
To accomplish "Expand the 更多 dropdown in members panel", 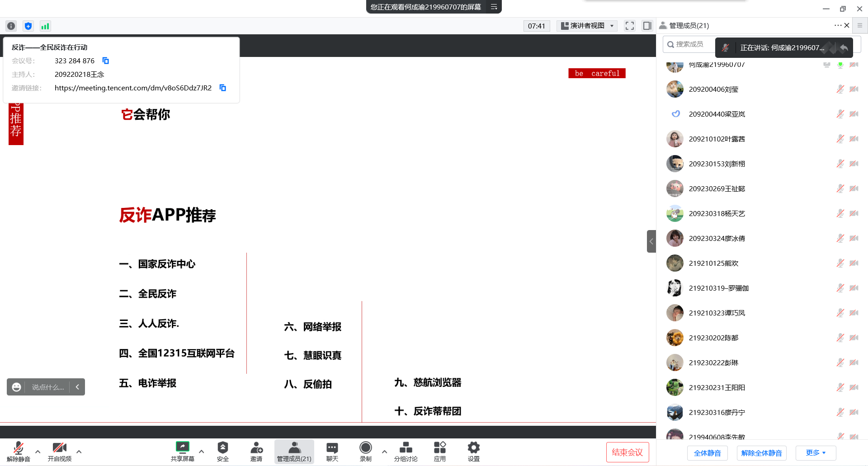I will (x=816, y=453).
